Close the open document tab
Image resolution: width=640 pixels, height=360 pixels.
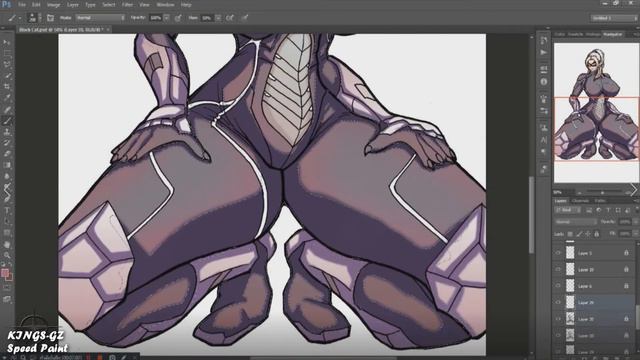click(108, 29)
